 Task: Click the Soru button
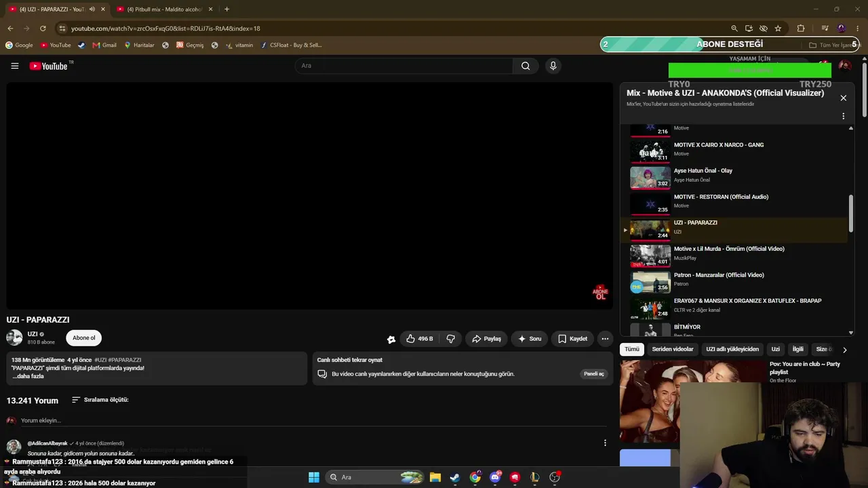[x=530, y=338]
